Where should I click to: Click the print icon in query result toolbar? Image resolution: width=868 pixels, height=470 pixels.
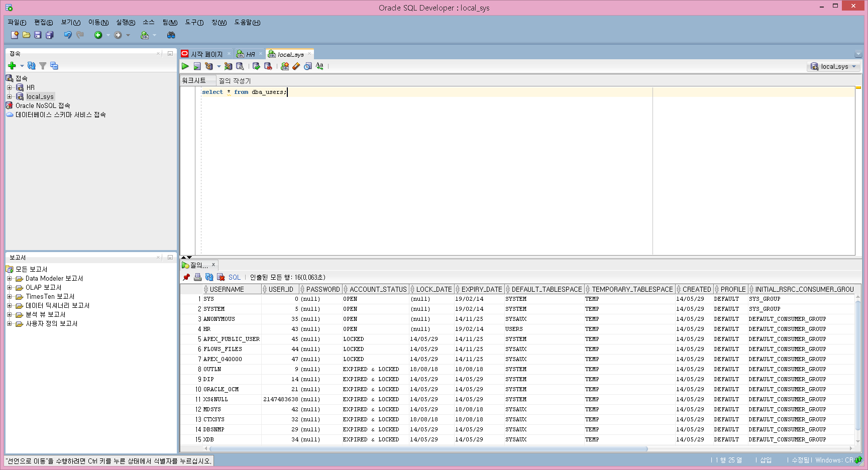[x=197, y=277]
